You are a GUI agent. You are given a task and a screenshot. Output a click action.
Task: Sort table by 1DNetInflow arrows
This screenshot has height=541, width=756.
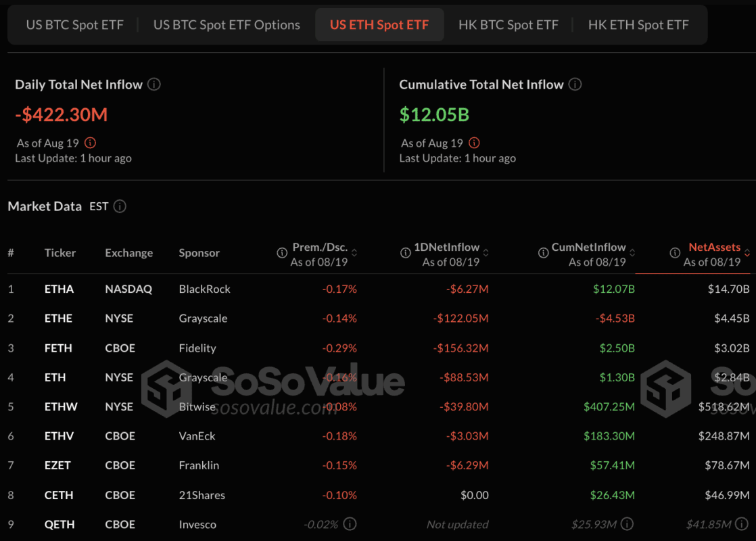point(486,253)
